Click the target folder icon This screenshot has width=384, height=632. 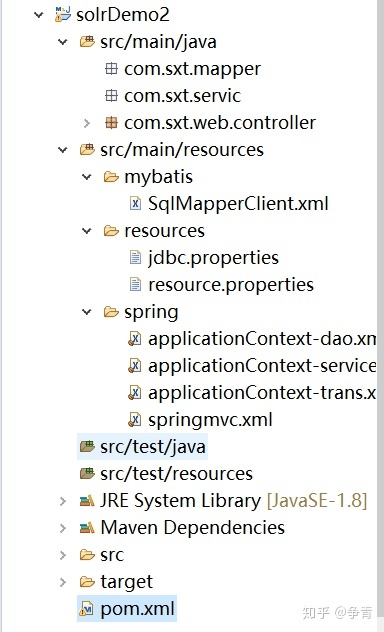pyautogui.click(x=87, y=582)
